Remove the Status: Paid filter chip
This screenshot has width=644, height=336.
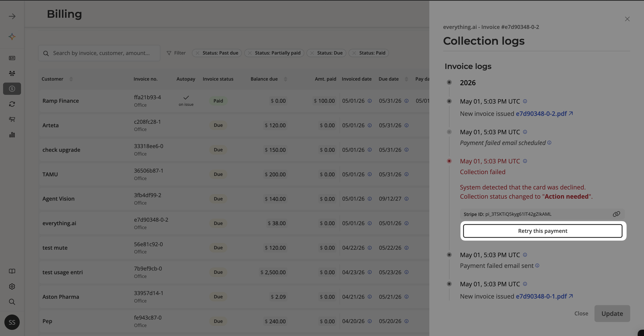click(354, 53)
